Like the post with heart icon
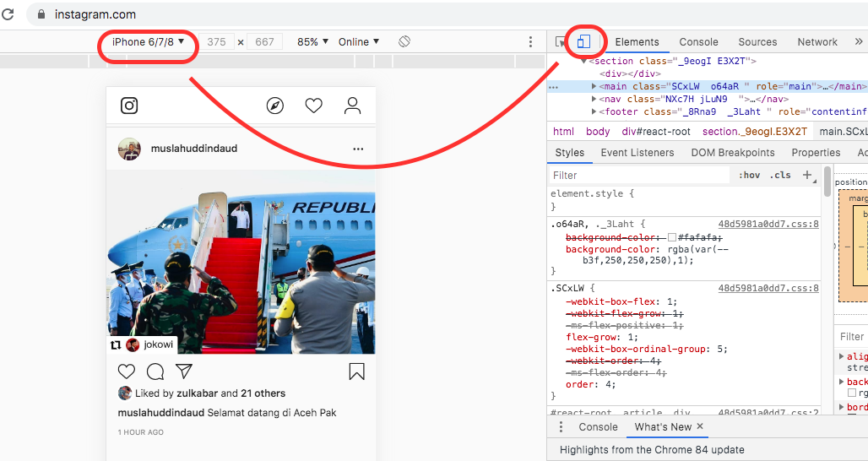This screenshot has height=461, width=868. (x=127, y=372)
